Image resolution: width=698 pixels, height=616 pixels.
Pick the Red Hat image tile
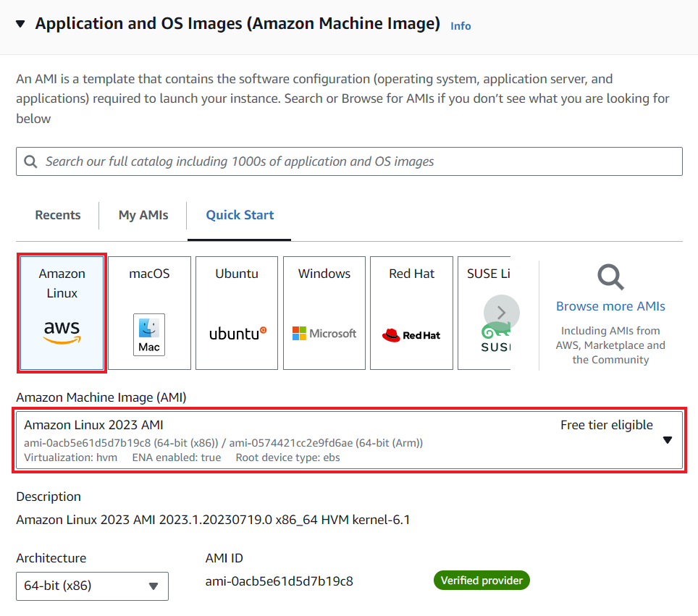[411, 312]
